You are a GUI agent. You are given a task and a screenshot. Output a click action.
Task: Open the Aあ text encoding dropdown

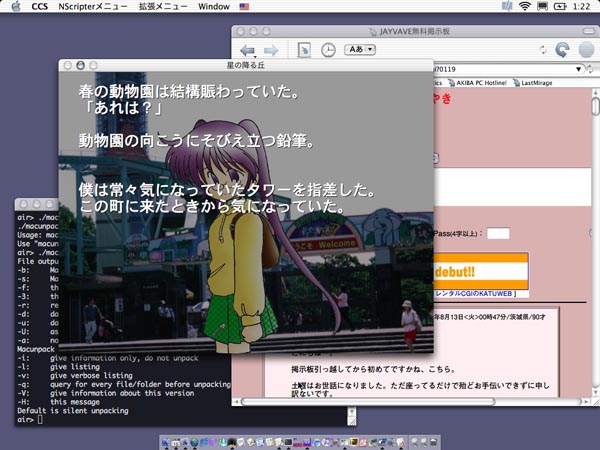click(x=360, y=49)
